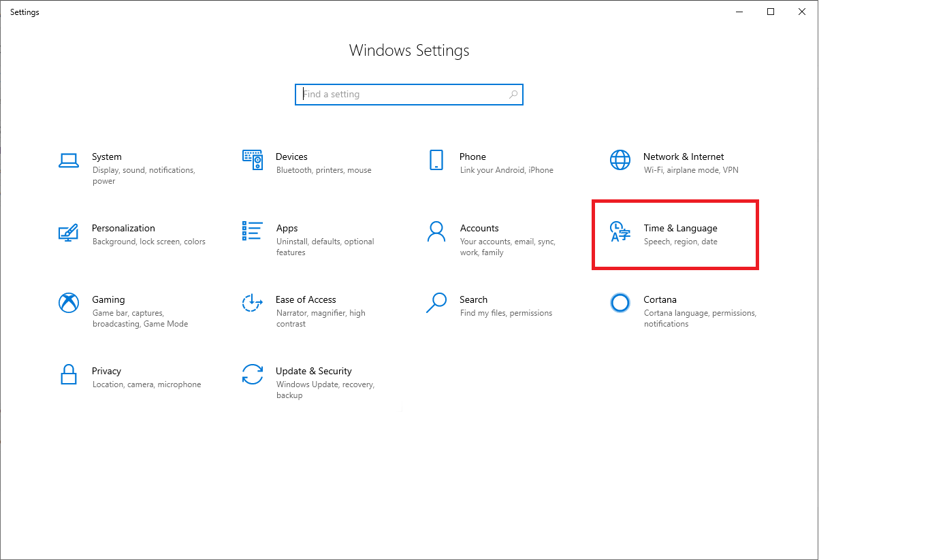Close the Settings window
Screen dimensions: 930x560
click(802, 12)
